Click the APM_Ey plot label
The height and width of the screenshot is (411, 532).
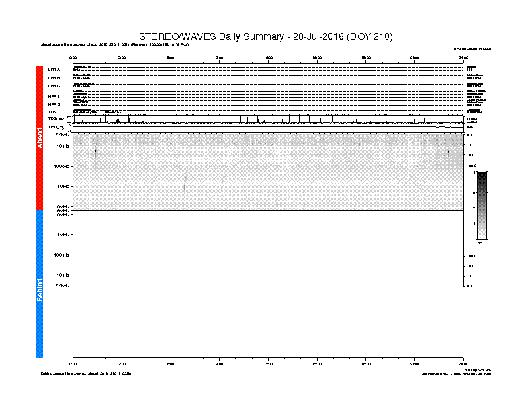(56, 127)
